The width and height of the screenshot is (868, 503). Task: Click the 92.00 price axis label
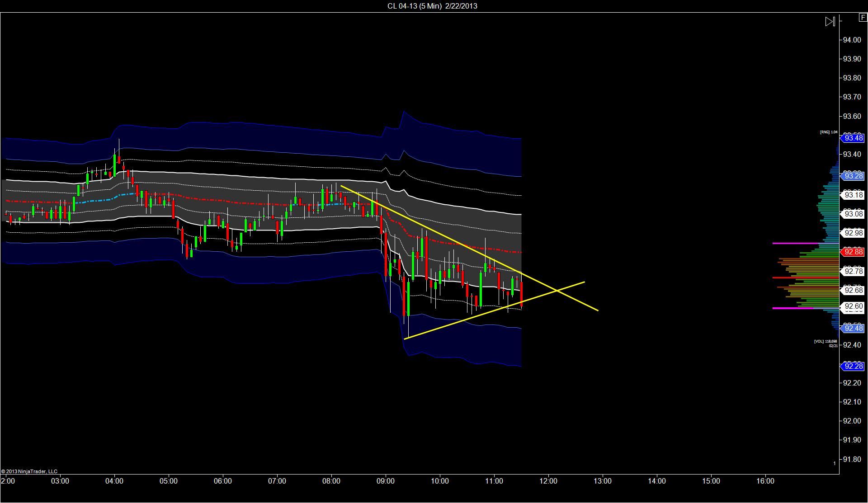tap(852, 421)
